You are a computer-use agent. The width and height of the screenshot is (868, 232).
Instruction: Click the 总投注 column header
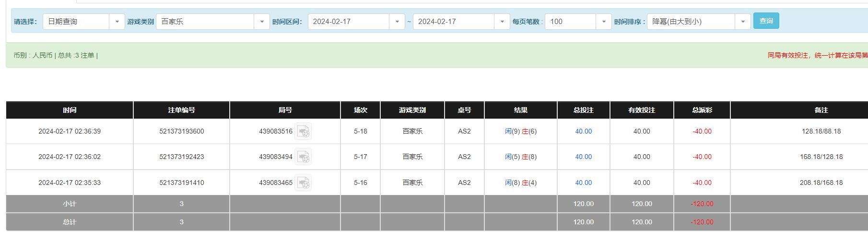click(584, 110)
